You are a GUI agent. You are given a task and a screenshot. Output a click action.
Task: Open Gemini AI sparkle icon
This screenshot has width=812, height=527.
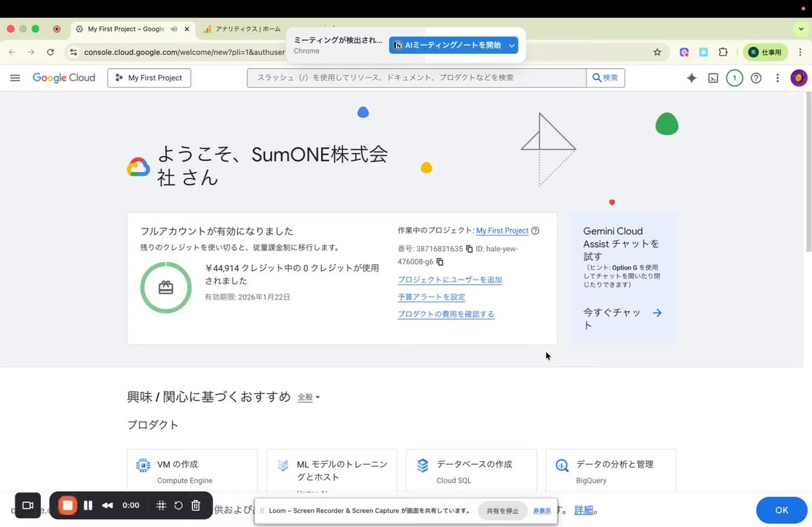pyautogui.click(x=691, y=78)
